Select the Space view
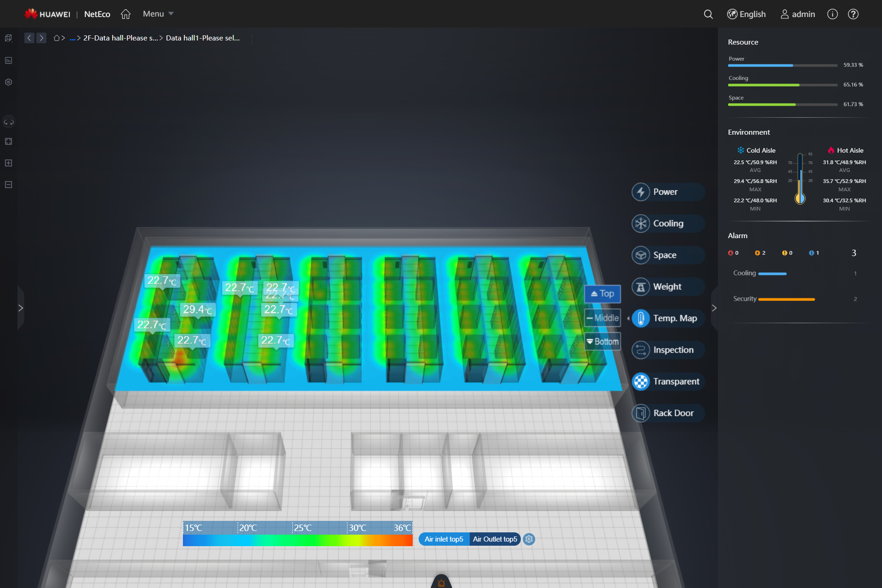 pyautogui.click(x=667, y=255)
